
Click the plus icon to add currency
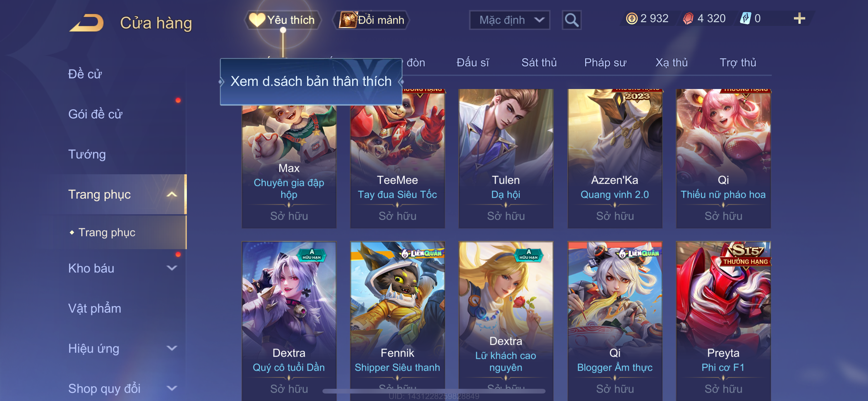pos(799,18)
